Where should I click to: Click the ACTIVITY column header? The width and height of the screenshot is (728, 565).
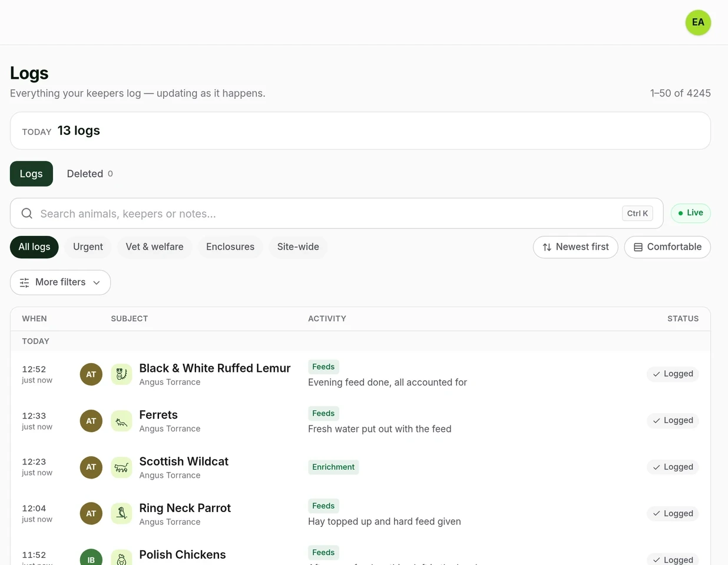pyautogui.click(x=327, y=318)
